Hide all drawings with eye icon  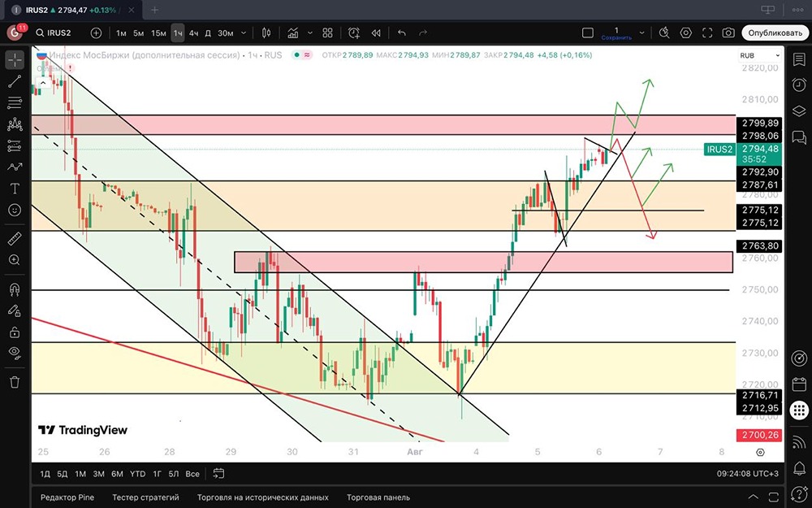(x=15, y=353)
